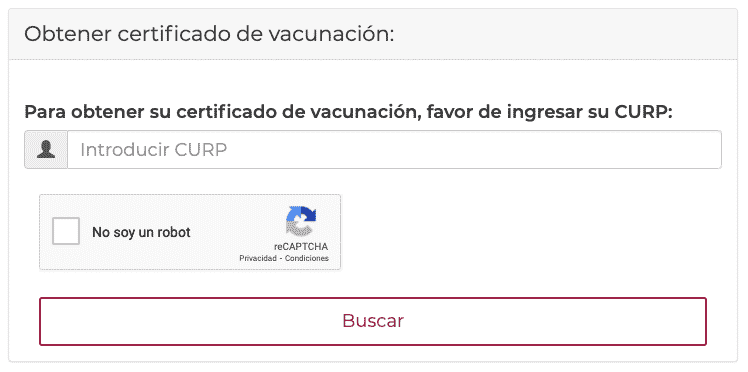Focus the "Introducir CURP" input field
The image size is (748, 372).
(x=395, y=150)
